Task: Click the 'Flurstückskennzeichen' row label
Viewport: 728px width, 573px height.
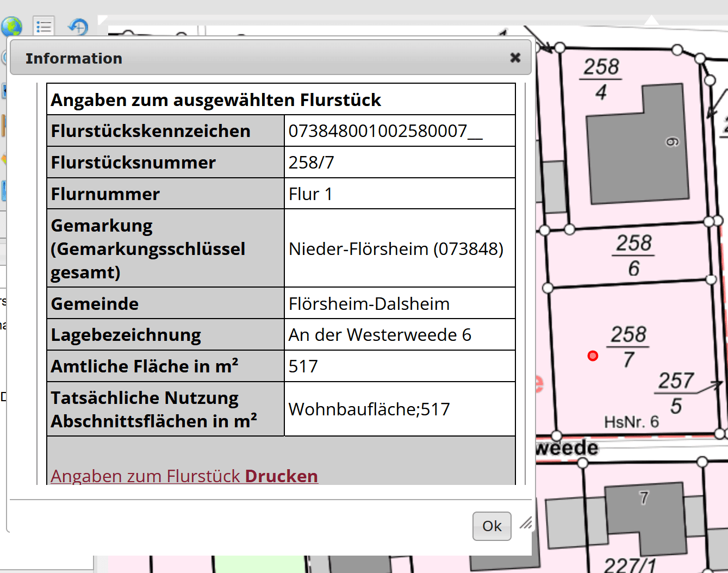Action: (151, 131)
